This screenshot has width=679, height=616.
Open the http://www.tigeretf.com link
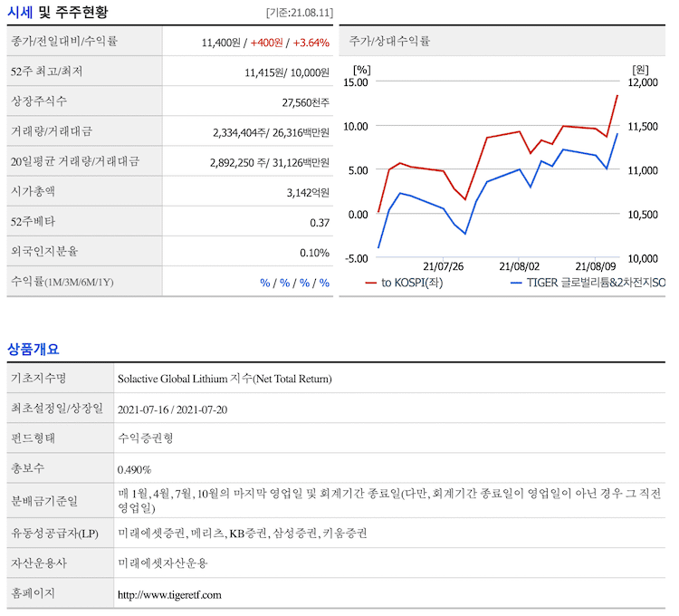[169, 595]
